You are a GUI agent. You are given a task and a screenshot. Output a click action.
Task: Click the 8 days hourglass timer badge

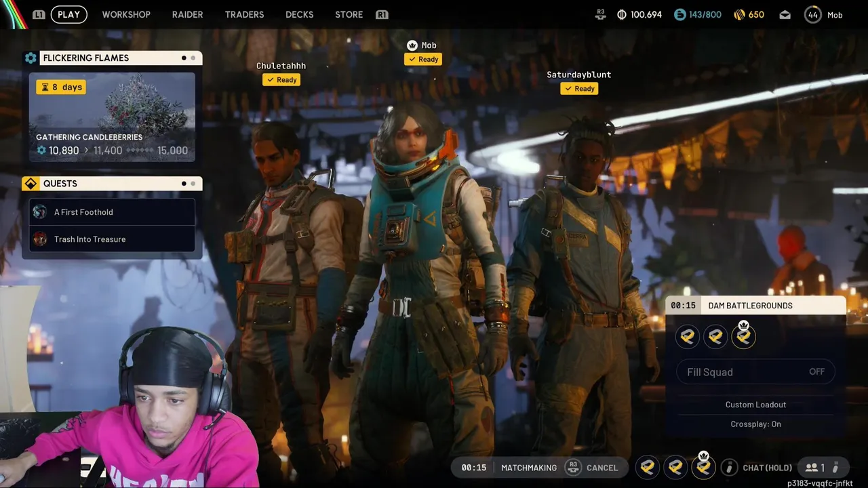tap(61, 87)
